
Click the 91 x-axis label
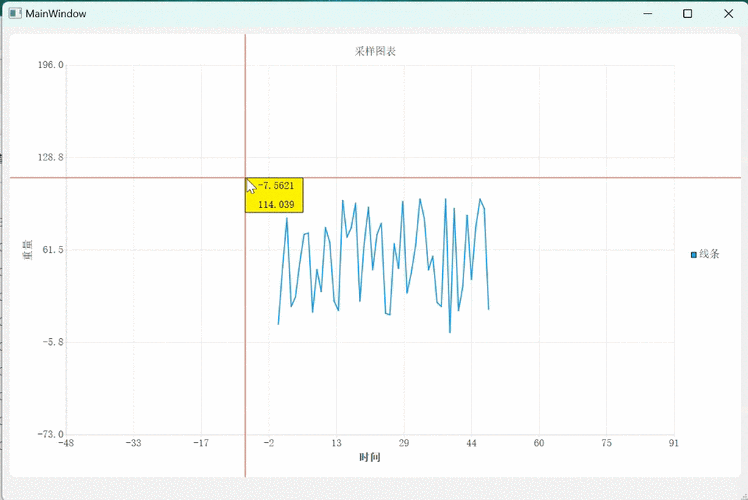(674, 443)
